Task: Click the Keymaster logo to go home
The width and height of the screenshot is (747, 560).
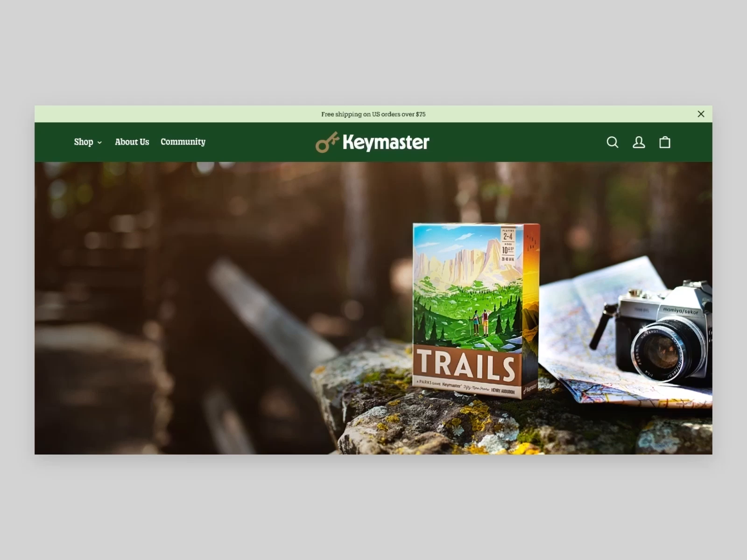Action: 373,142
